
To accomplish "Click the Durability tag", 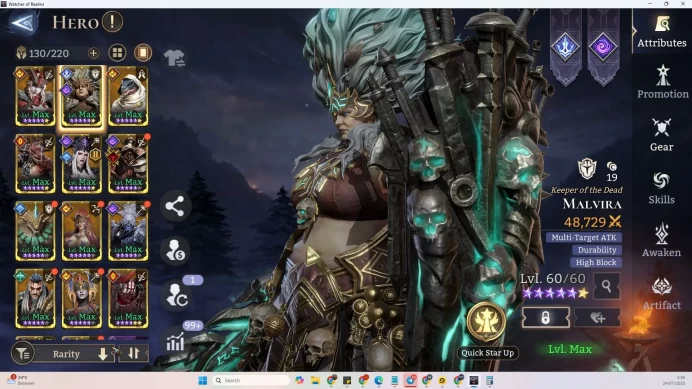I will point(597,250).
